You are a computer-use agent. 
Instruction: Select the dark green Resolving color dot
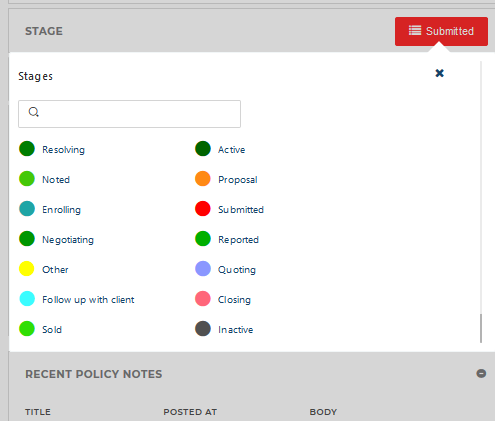[x=27, y=149]
